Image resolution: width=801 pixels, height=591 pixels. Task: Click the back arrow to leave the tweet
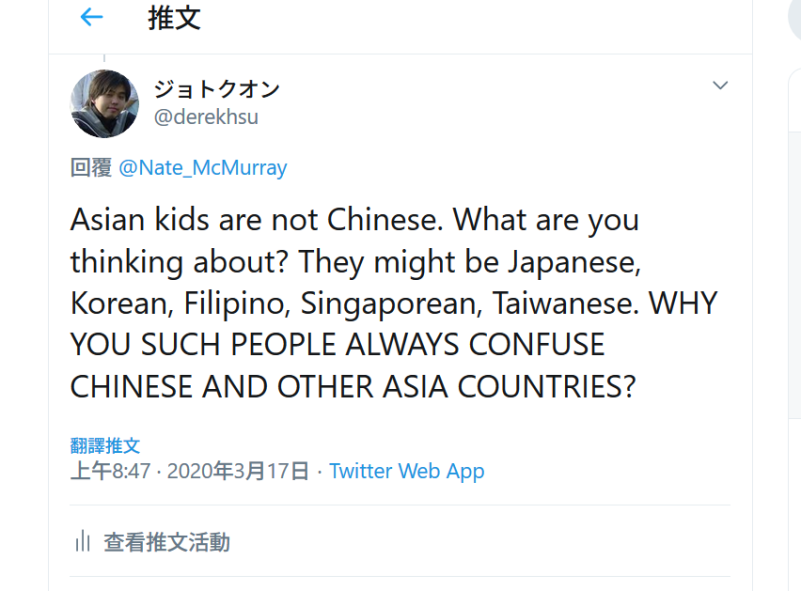(x=91, y=17)
